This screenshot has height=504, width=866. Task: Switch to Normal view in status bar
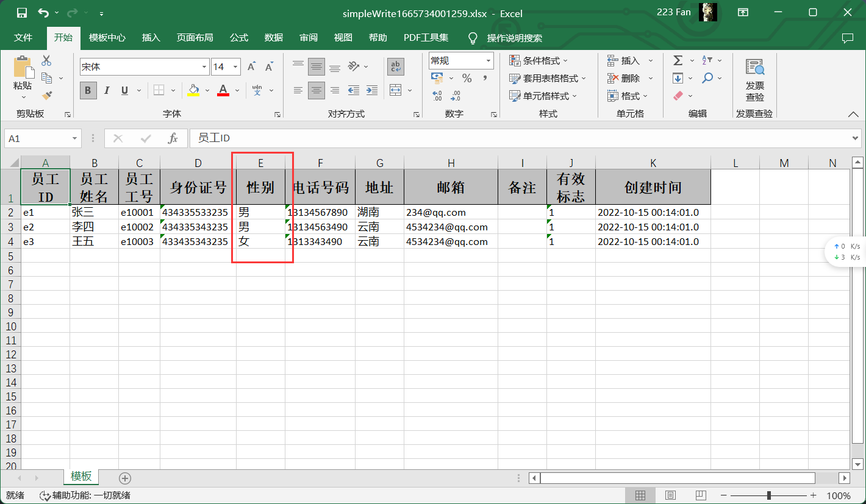click(x=640, y=495)
